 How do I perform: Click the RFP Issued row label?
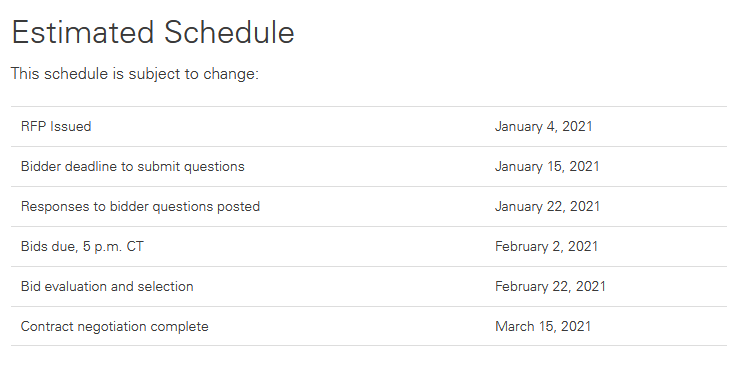(56, 127)
